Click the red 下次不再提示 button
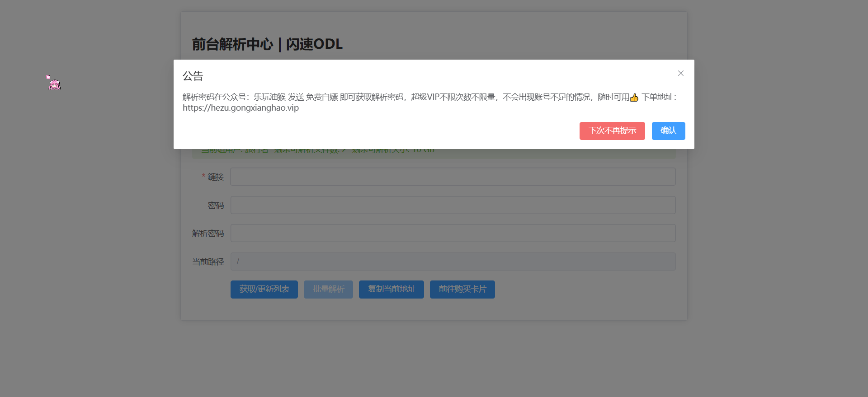The width and height of the screenshot is (868, 397). [612, 131]
